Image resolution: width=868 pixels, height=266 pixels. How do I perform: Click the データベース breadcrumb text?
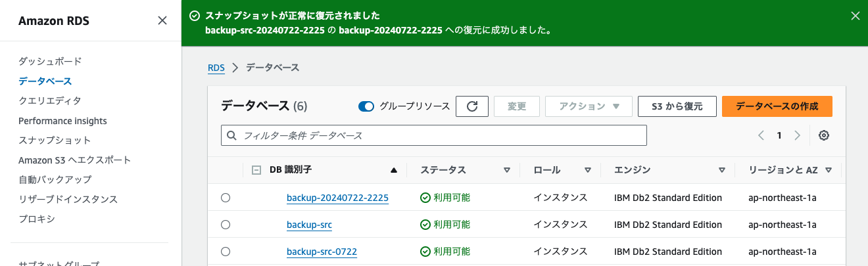pos(272,67)
